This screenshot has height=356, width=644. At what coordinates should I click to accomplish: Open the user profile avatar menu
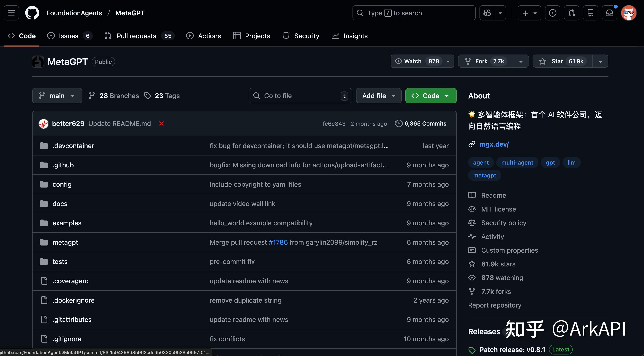tap(629, 13)
